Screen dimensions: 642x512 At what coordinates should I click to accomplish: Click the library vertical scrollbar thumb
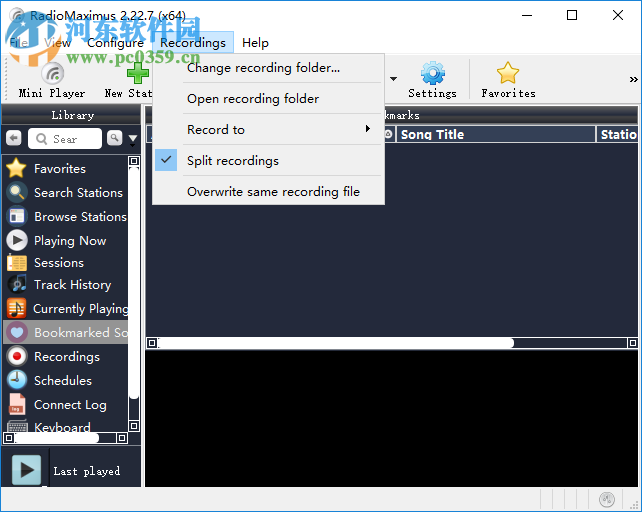point(134,283)
